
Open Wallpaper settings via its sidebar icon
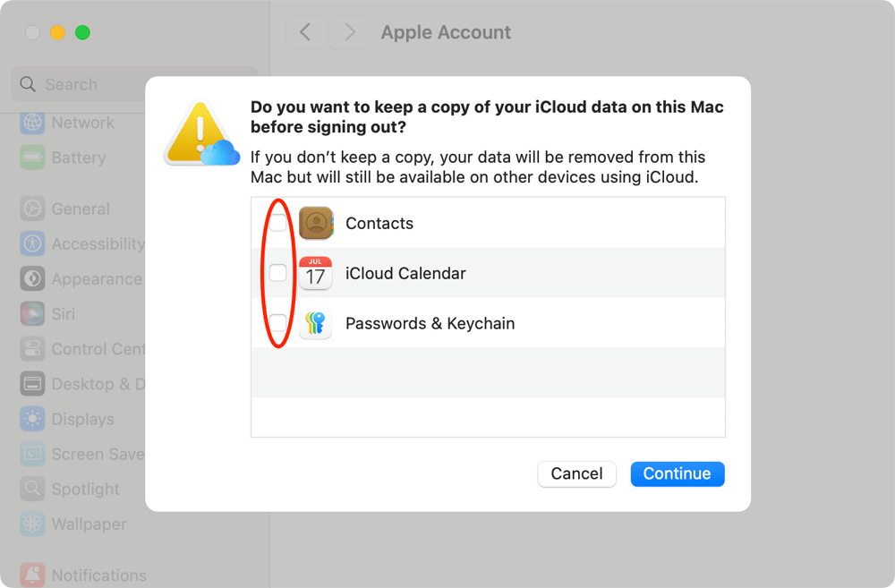click(x=32, y=524)
